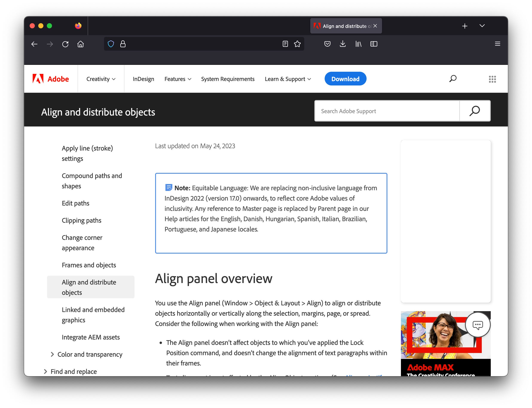Open the downloads arrow icon
This screenshot has width=532, height=408.
(343, 44)
